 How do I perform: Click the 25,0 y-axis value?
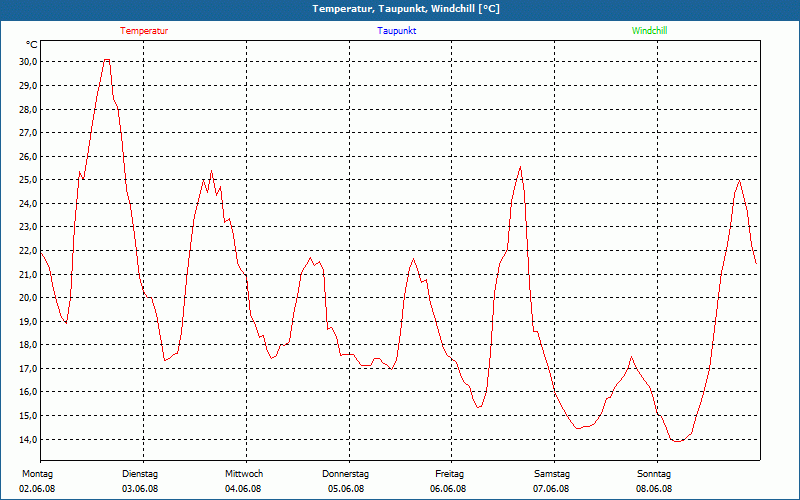coord(29,180)
